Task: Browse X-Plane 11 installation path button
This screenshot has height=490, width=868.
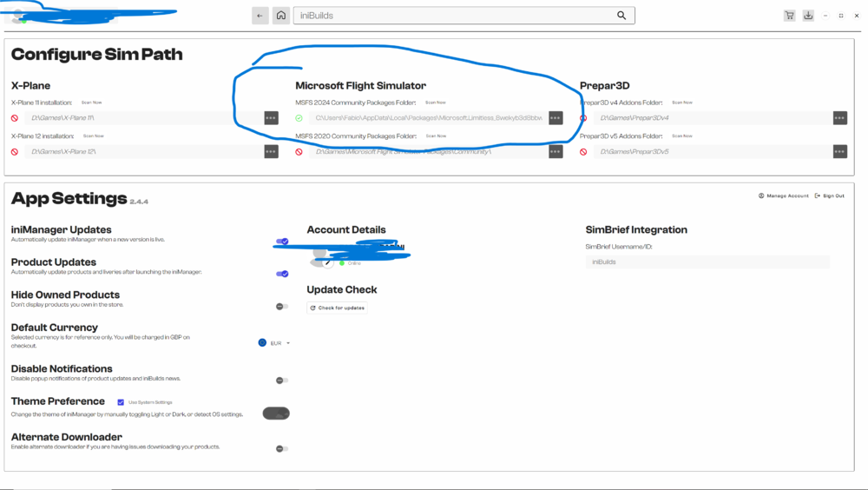Action: click(271, 118)
